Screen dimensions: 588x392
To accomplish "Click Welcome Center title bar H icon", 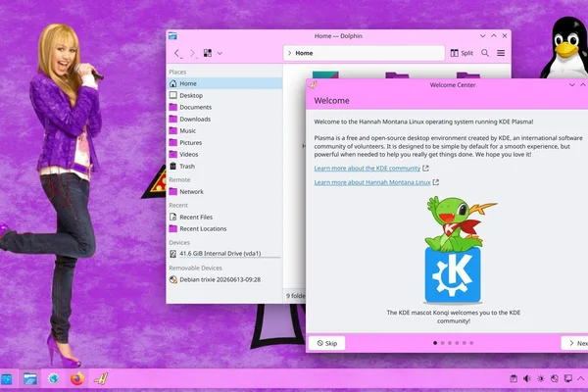I will 313,85.
